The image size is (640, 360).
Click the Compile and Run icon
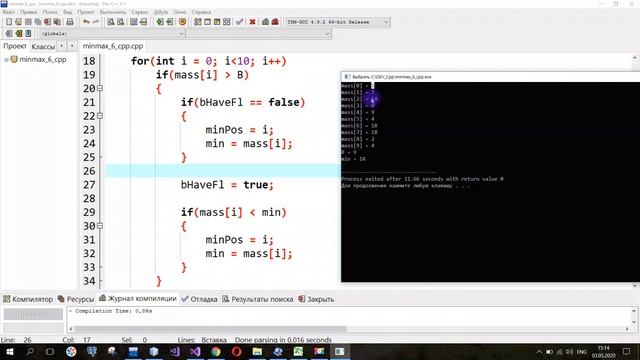tap(217, 22)
